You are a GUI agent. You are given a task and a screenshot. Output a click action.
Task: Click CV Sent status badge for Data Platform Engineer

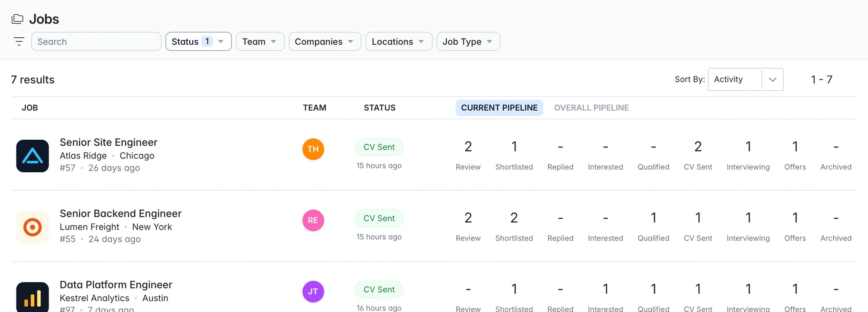point(379,289)
